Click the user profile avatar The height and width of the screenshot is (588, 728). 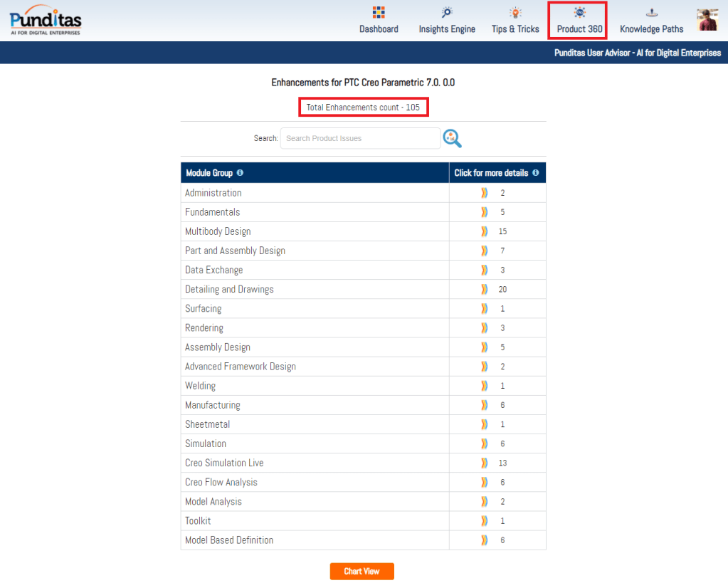click(707, 20)
